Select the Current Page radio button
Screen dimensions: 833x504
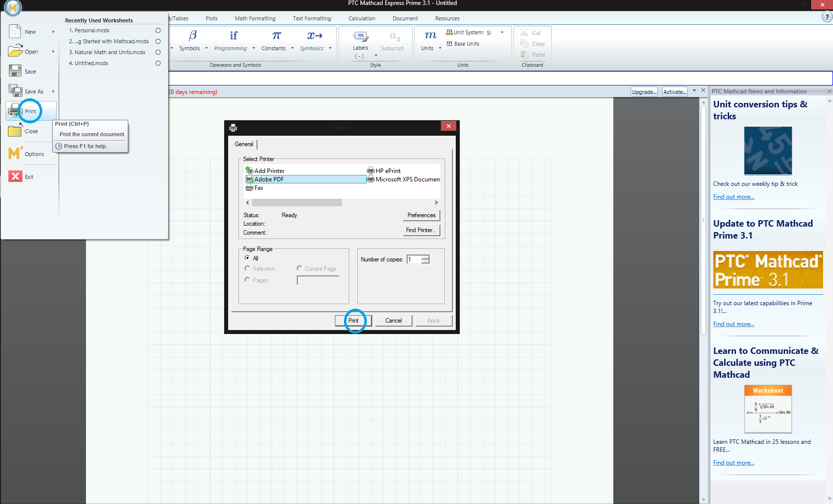300,268
